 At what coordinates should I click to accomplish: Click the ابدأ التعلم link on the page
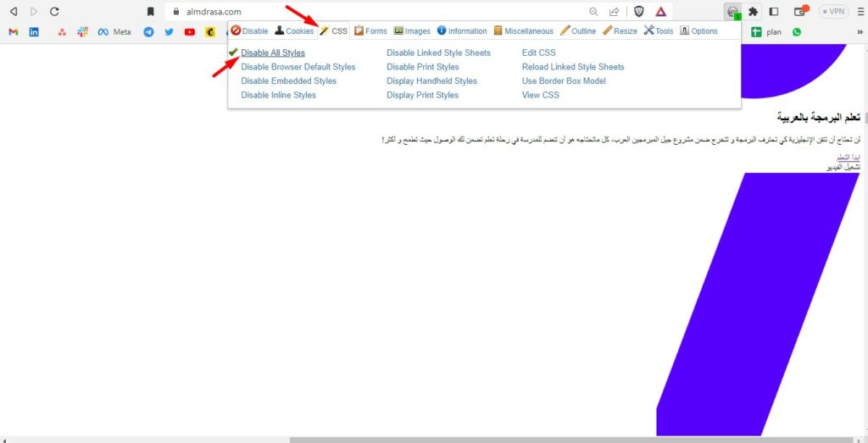tap(849, 158)
